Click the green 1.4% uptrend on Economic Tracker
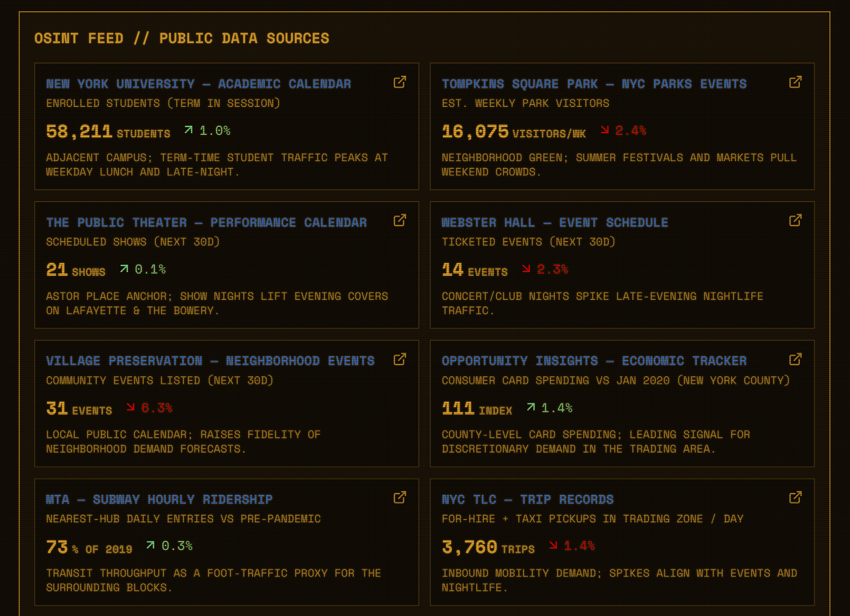The image size is (850, 616). (x=550, y=408)
